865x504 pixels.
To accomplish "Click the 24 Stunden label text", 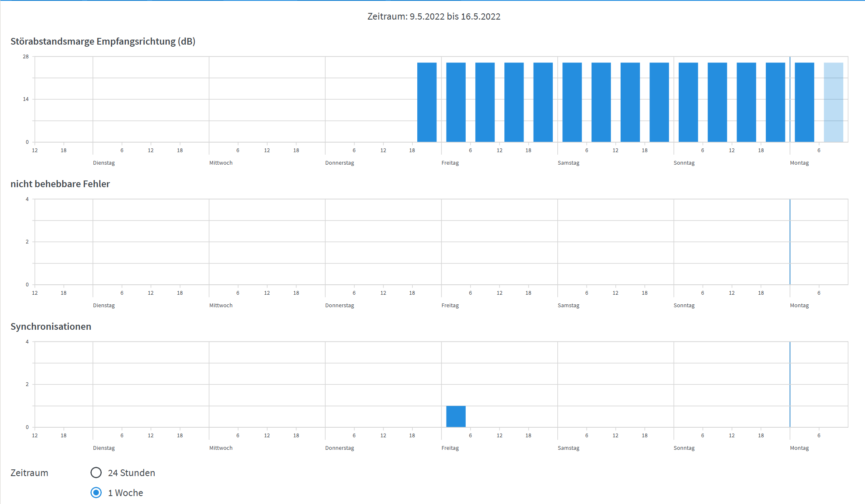I will 131,473.
